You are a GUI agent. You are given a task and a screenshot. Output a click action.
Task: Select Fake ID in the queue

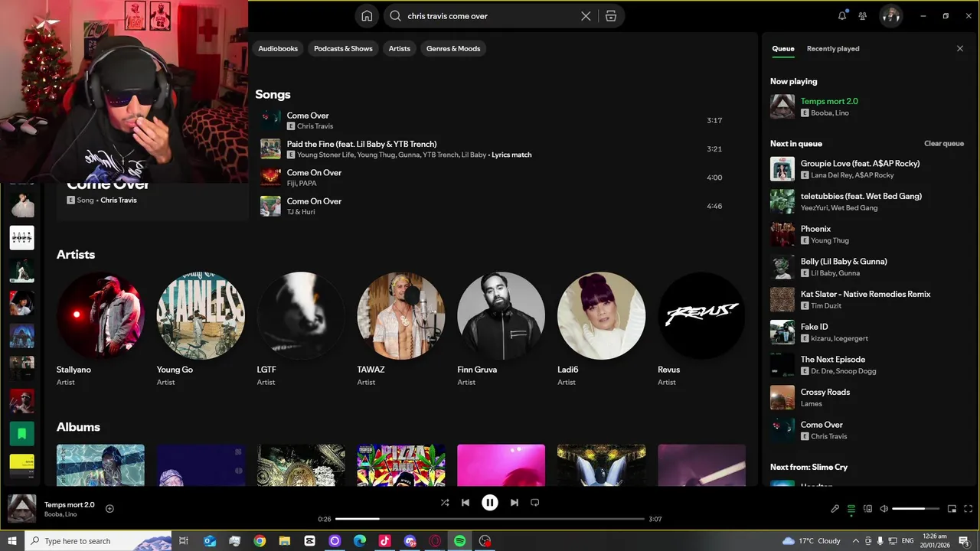click(868, 332)
